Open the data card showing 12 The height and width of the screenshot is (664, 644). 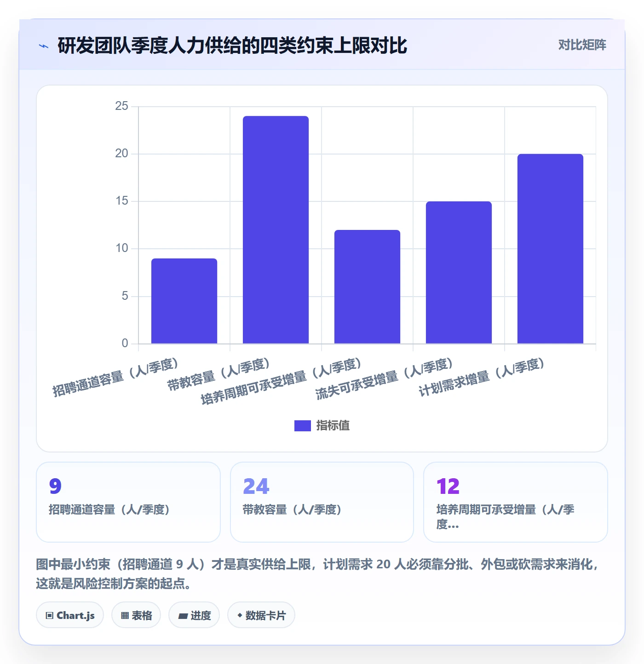[x=516, y=502]
